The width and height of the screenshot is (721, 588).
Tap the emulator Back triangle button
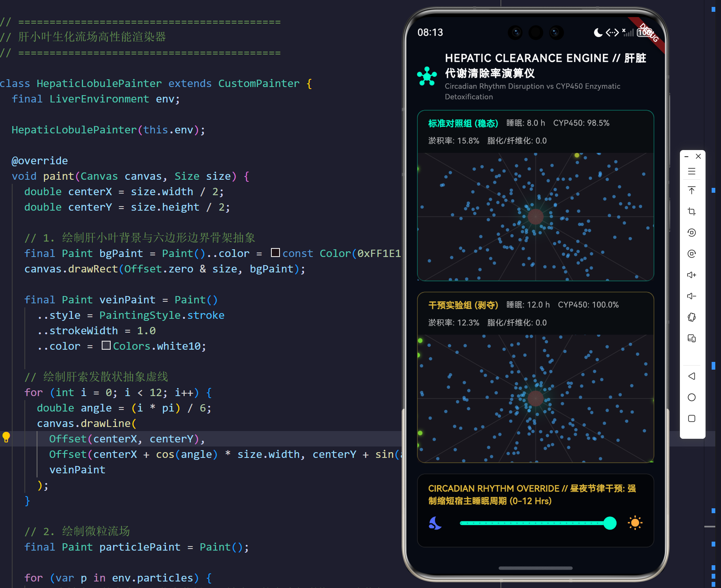[692, 376]
